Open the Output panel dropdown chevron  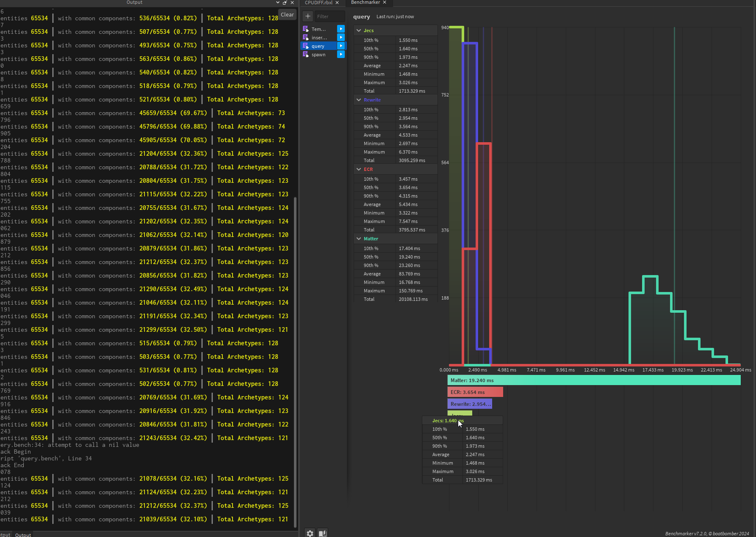[x=278, y=3]
